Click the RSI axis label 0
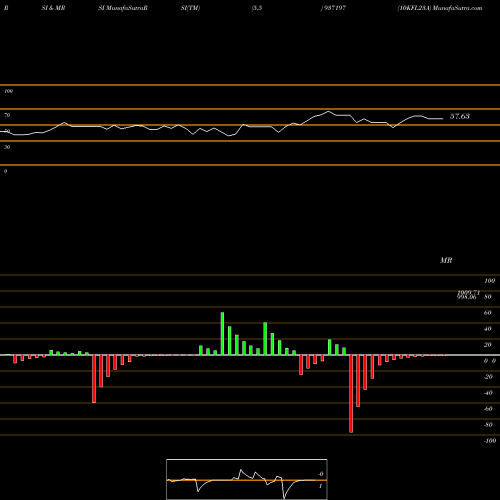Image resolution: width=500 pixels, height=500 pixels. click(6, 171)
